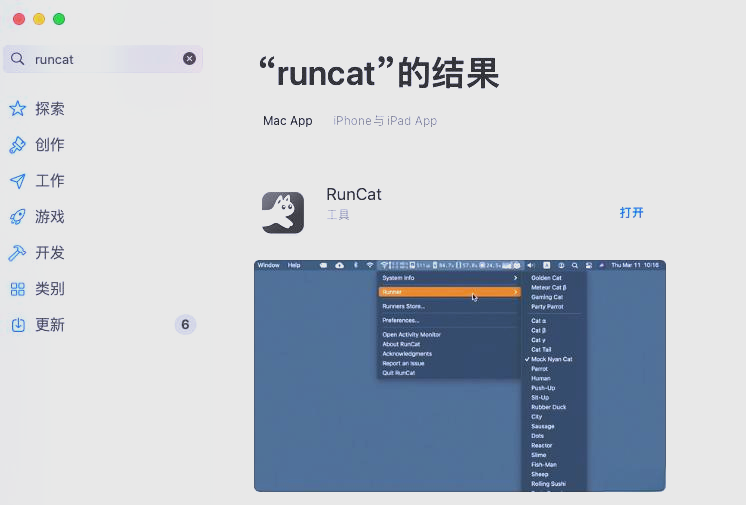Minimize the App Store window
This screenshot has width=746, height=505.
tap(39, 19)
